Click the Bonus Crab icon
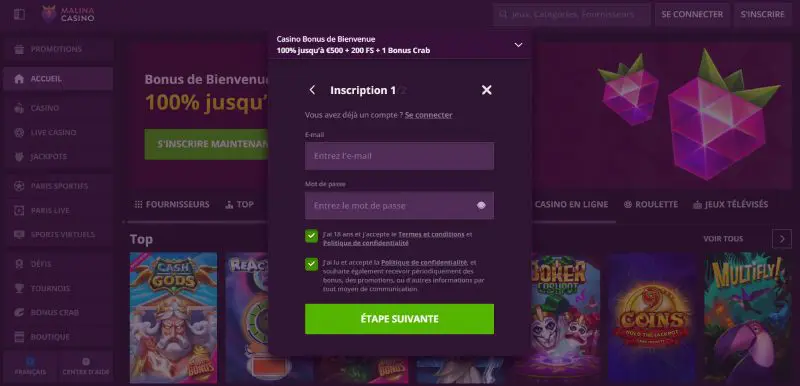Viewport: 800px width, 386px height. click(x=19, y=313)
